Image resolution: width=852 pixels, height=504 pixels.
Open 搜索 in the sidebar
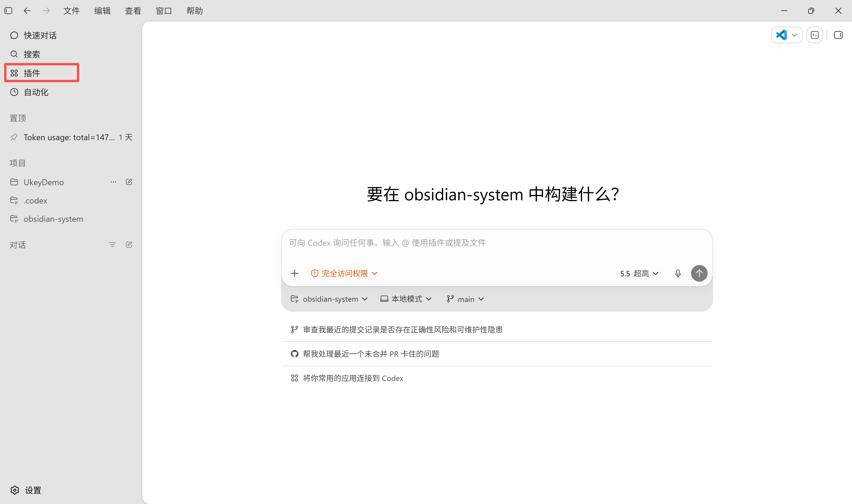(x=71, y=54)
